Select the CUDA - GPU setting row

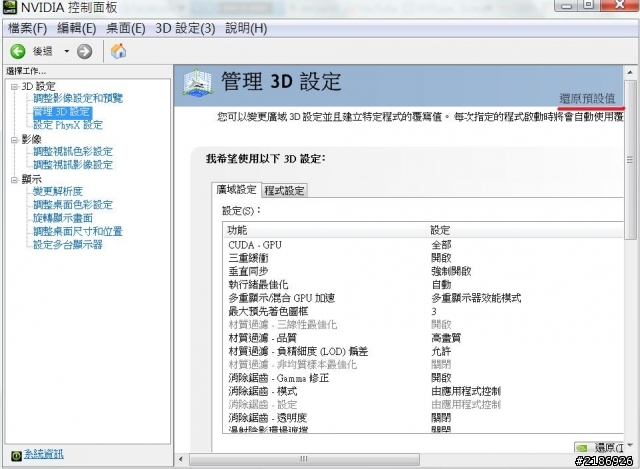click(x=423, y=245)
